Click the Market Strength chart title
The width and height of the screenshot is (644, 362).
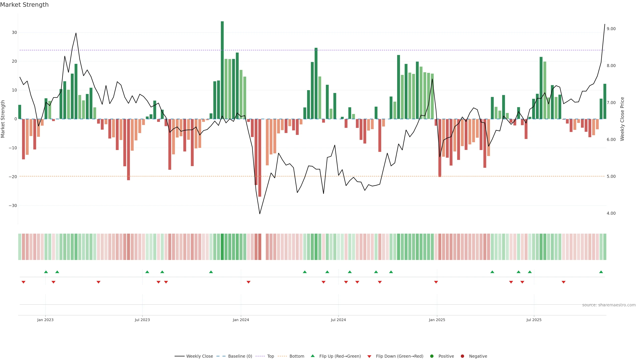[24, 5]
